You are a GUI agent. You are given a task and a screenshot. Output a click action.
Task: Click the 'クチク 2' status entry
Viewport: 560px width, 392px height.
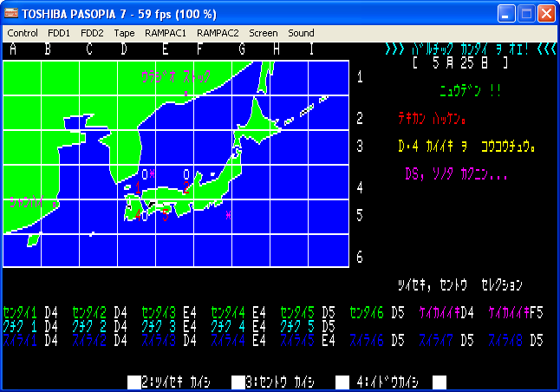pos(100,327)
